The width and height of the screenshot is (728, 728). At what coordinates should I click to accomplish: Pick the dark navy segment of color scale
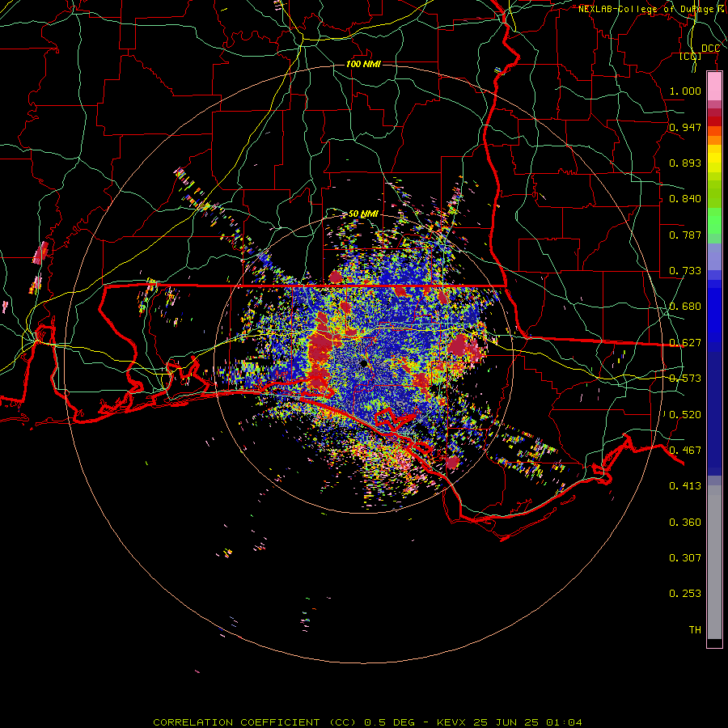click(714, 408)
